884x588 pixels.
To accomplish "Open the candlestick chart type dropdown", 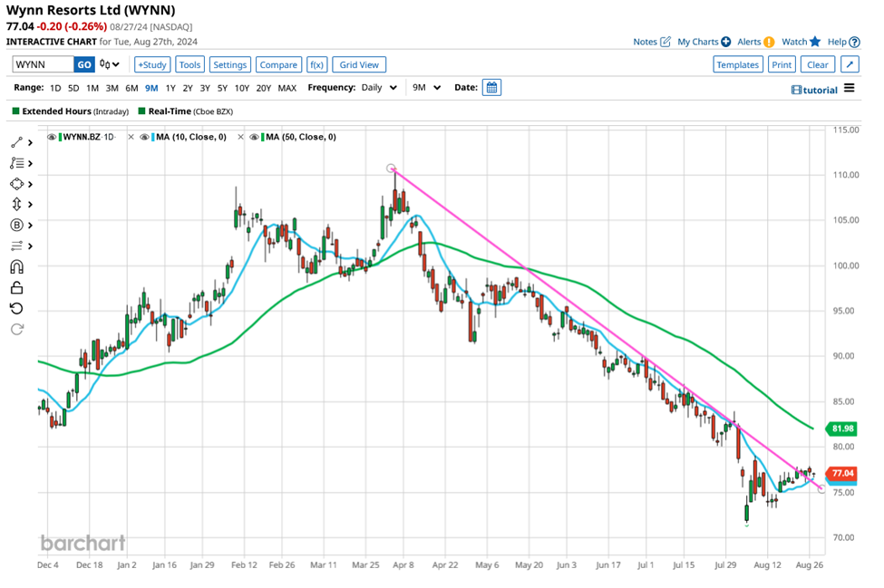I will click(111, 64).
